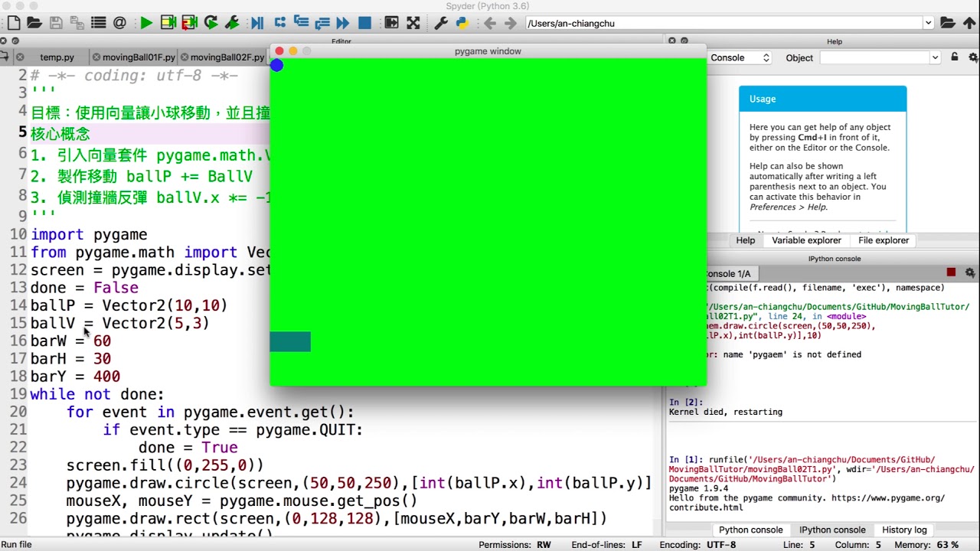This screenshot has width=980, height=551.
Task: Open the file list (lines) toolbar icon
Action: (98, 23)
